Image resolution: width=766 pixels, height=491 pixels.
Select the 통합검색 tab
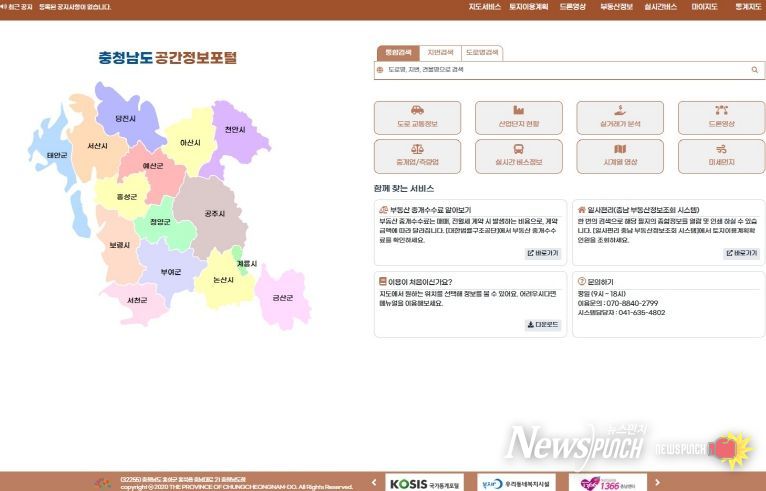(398, 52)
